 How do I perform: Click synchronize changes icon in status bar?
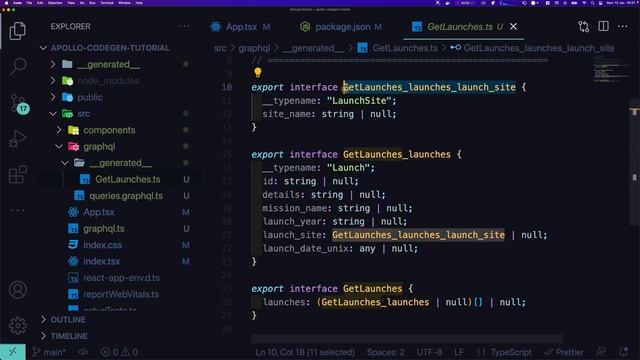pos(83,352)
